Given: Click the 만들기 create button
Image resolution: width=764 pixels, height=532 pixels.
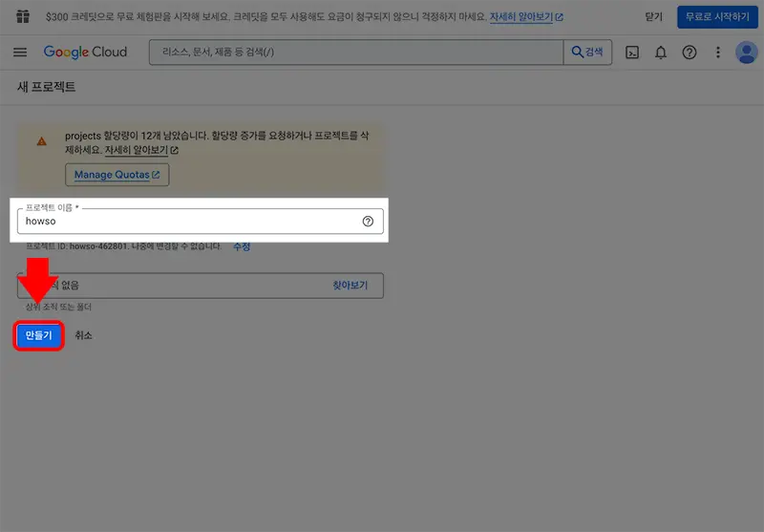Looking at the screenshot, I should click(x=38, y=335).
